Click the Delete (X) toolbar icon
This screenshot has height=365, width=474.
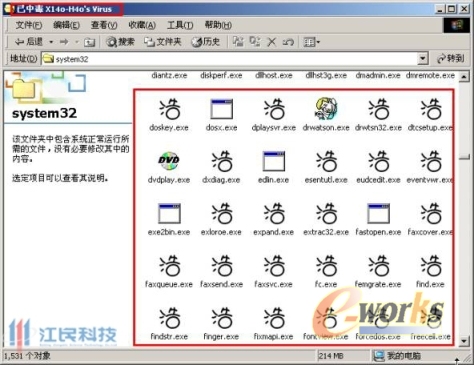[x=272, y=42]
